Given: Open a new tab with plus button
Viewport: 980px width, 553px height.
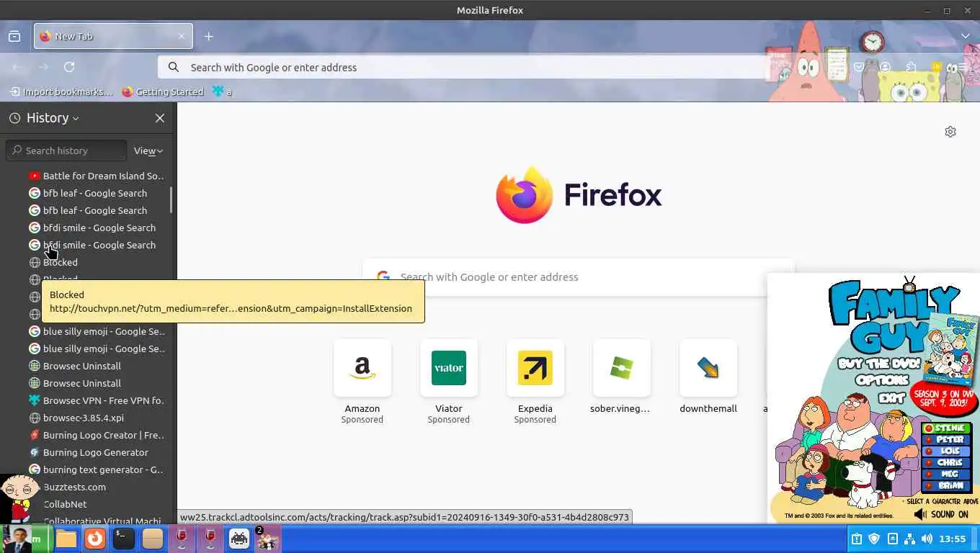Looking at the screenshot, I should [208, 37].
